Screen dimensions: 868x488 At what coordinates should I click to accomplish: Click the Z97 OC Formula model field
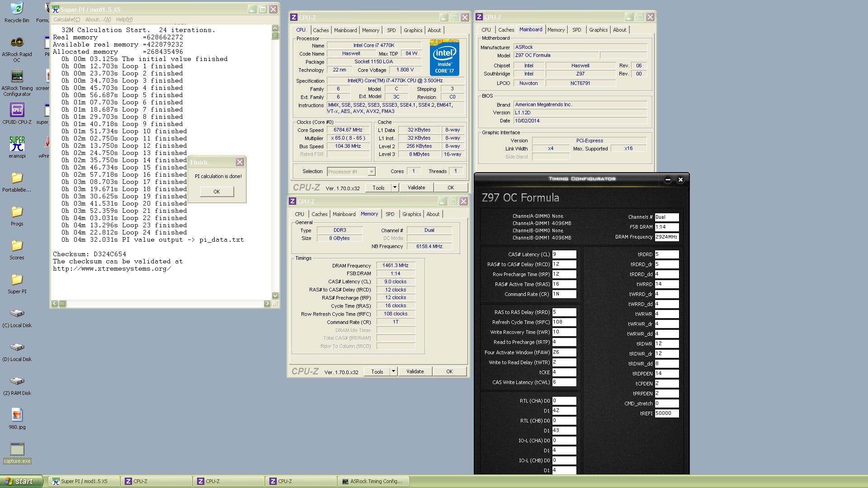tap(556, 55)
